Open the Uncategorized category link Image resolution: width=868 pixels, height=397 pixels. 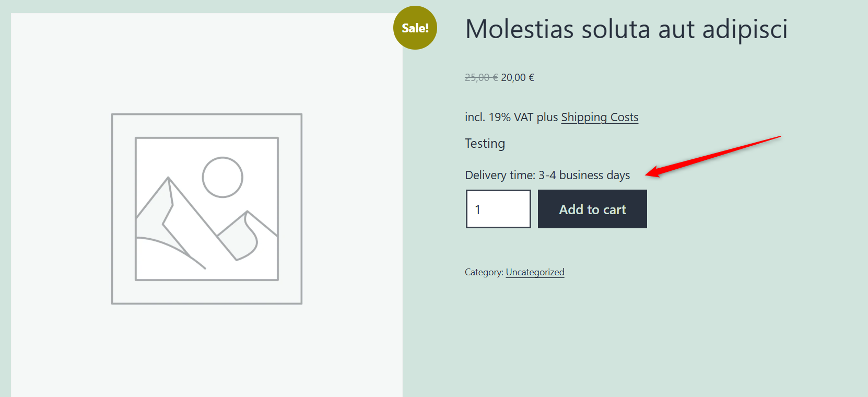(x=535, y=272)
